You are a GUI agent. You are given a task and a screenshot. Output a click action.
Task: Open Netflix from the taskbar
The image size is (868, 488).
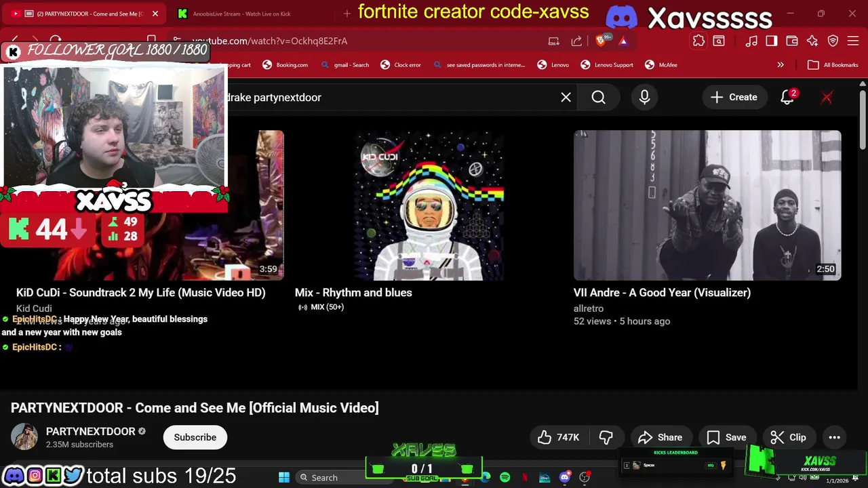(x=525, y=478)
